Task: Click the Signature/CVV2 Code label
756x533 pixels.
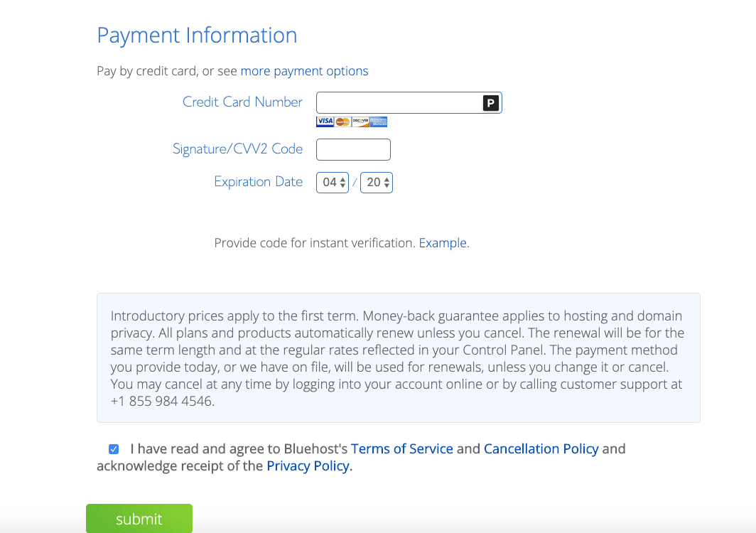Action: click(x=237, y=149)
